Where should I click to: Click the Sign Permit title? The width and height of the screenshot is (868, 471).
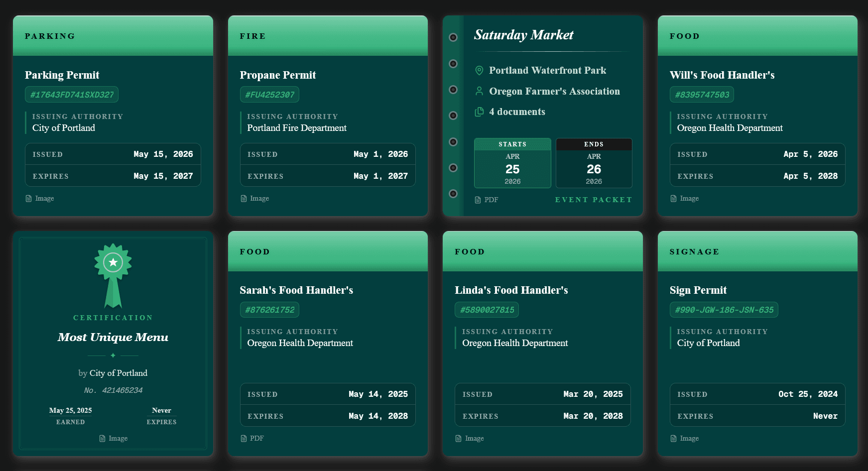(698, 290)
